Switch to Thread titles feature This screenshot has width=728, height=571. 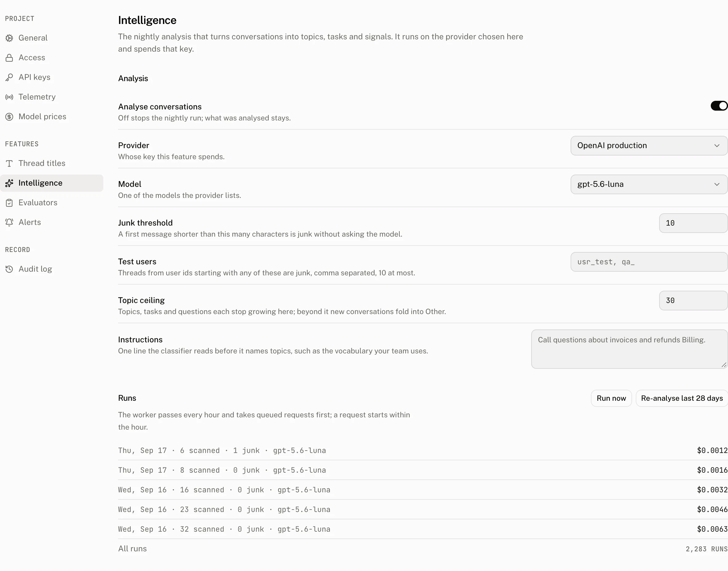coord(52,163)
